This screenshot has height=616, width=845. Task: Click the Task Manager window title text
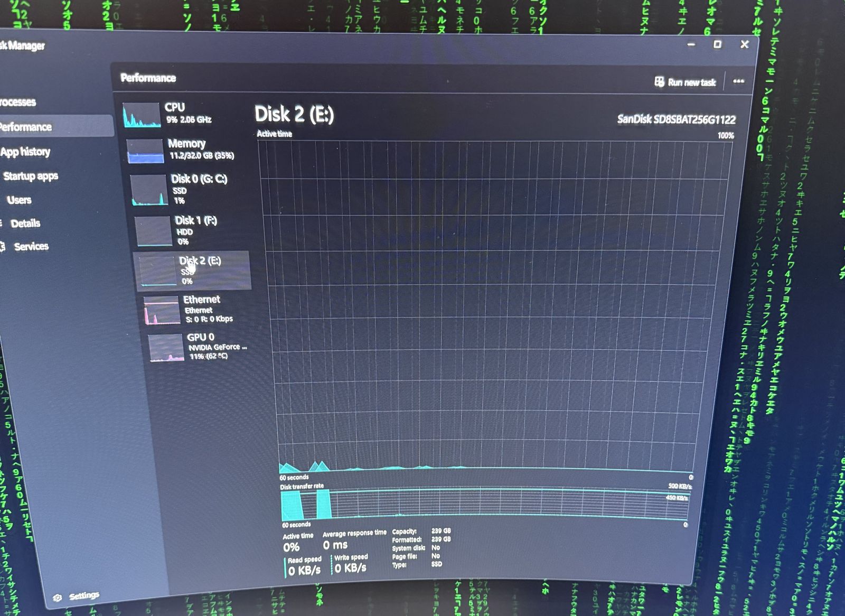pos(22,46)
